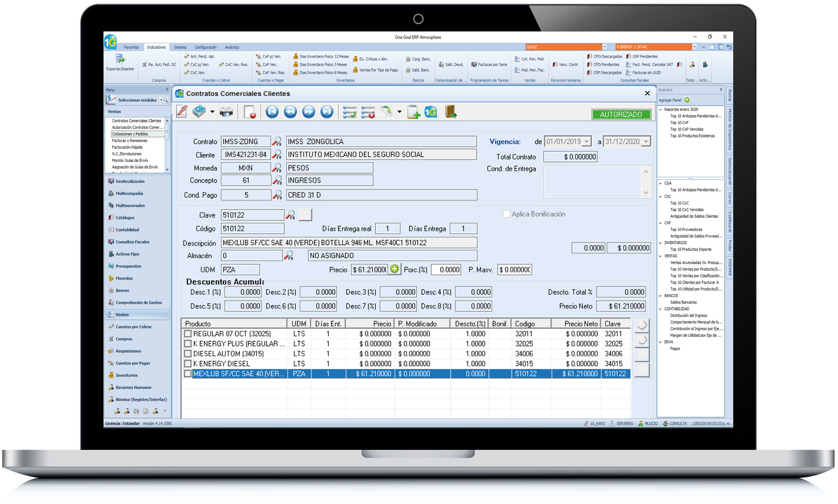
Task: Open Clave lookup magnifier icon
Action: pos(290,215)
